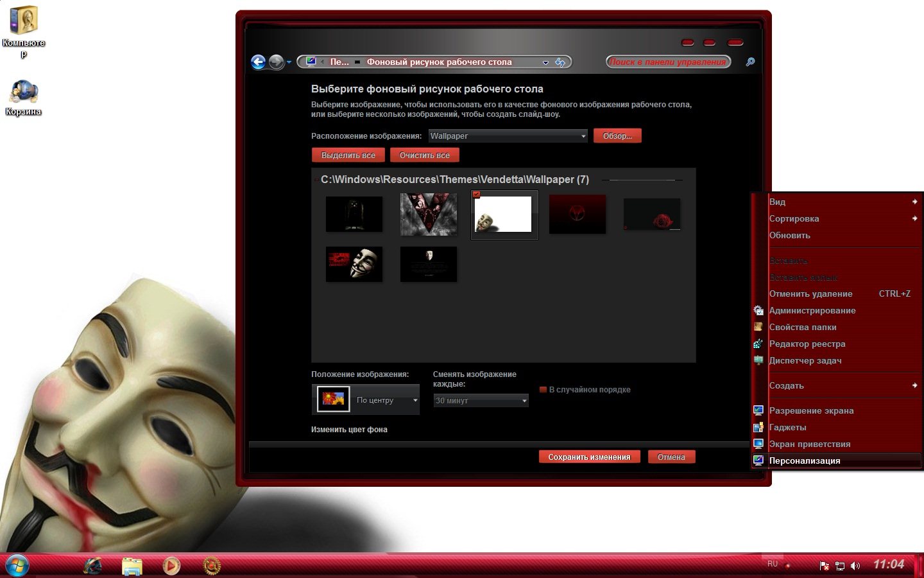Click the Back navigation arrow

click(x=258, y=62)
